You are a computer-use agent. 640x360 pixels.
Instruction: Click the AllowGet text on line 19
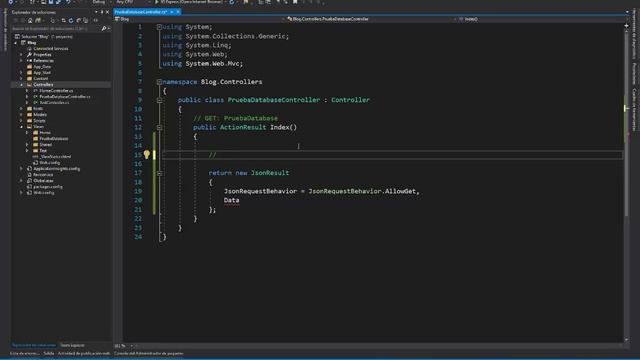(400, 191)
